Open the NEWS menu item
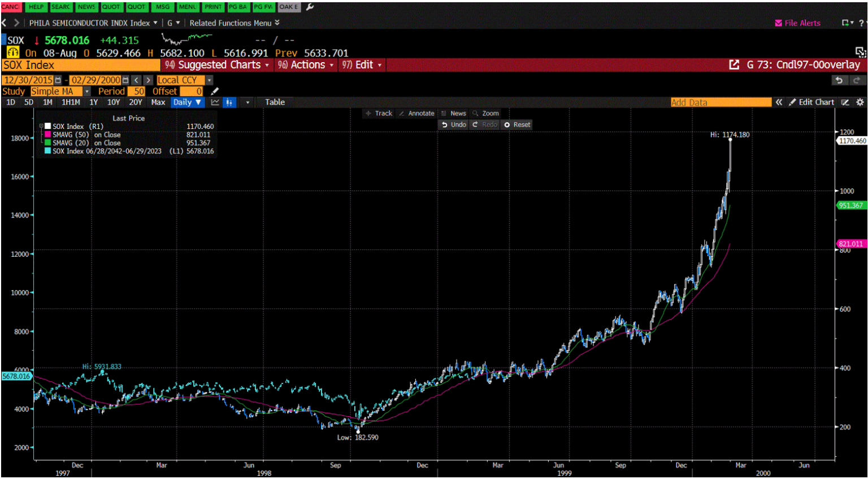Screen dimensions: 868x479 (x=86, y=7)
